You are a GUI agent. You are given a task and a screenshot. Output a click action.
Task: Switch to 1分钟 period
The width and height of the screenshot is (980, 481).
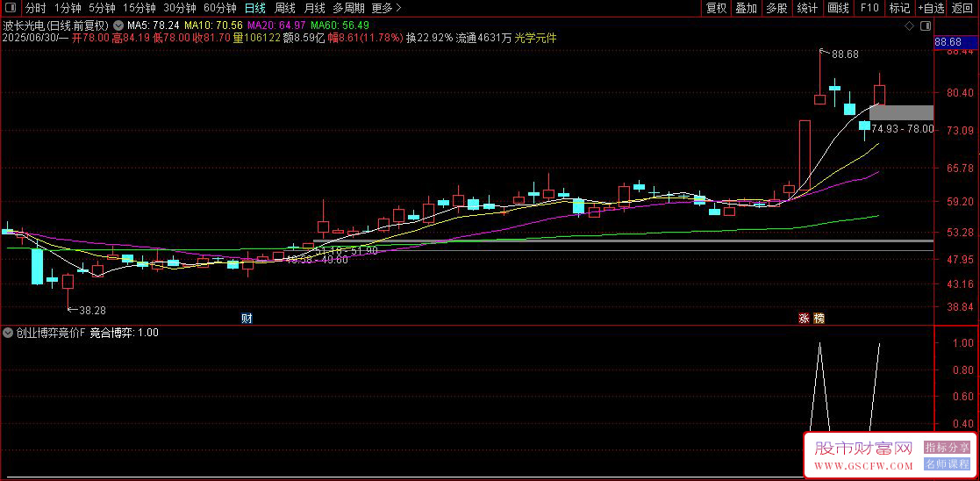click(x=68, y=8)
